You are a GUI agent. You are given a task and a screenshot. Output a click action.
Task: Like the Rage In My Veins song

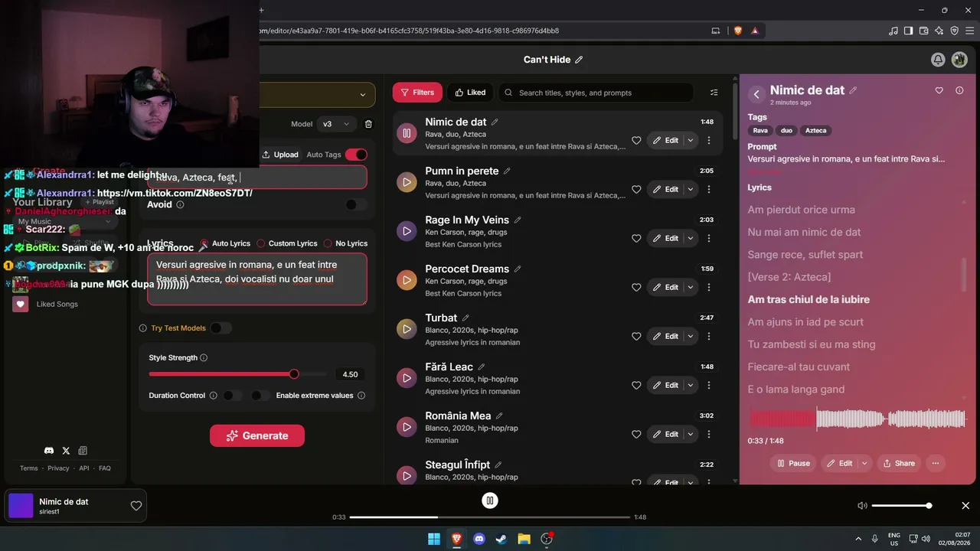pyautogui.click(x=636, y=239)
